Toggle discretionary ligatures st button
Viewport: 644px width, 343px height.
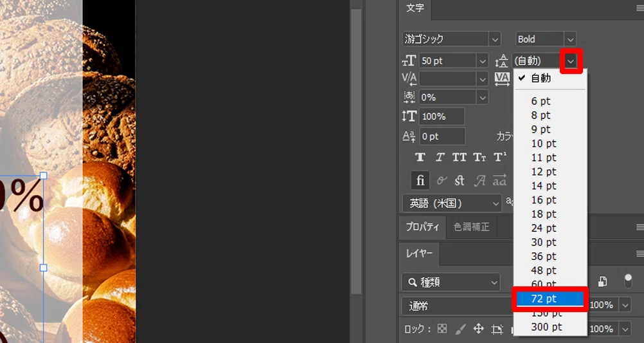point(460,180)
